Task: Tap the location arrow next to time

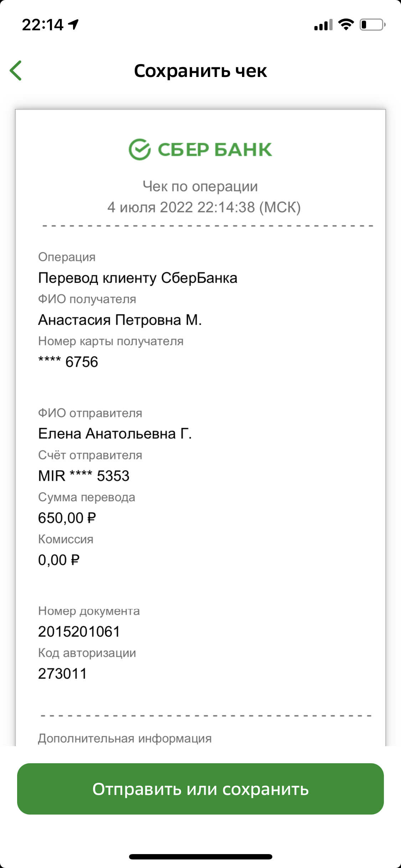Action: click(x=74, y=24)
